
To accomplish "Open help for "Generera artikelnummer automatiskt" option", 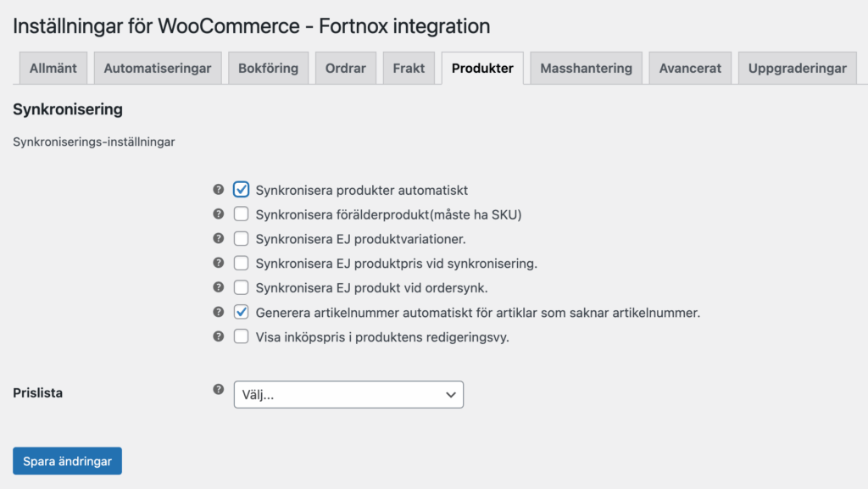I will tap(219, 313).
